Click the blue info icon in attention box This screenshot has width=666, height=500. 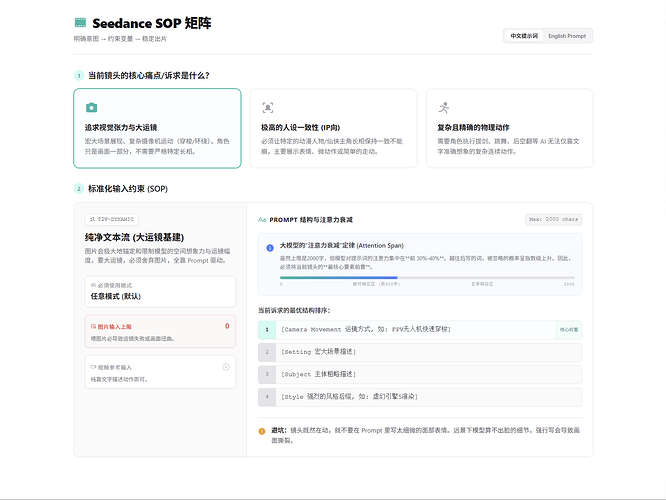(x=270, y=248)
